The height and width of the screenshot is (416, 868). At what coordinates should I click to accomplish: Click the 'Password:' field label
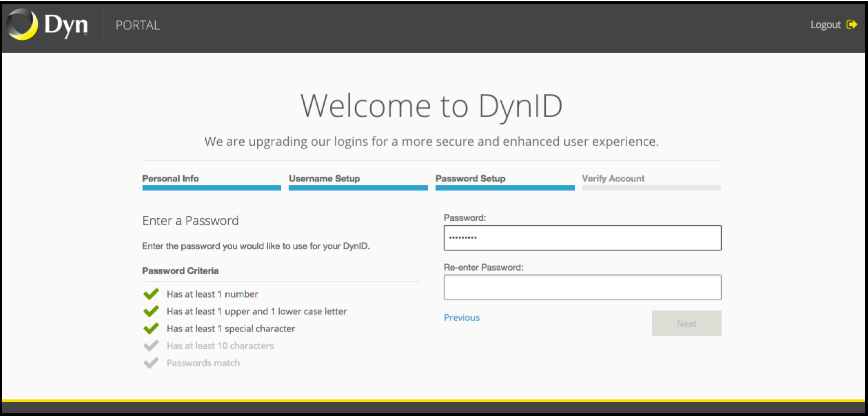465,218
